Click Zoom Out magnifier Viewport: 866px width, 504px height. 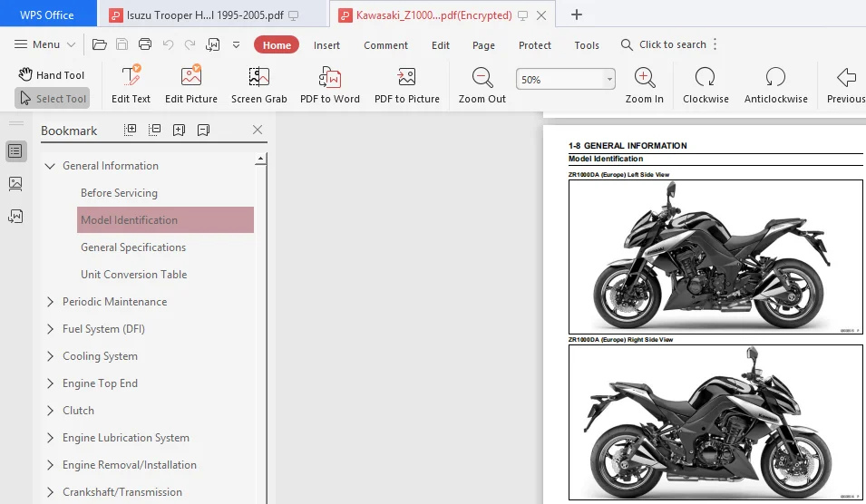(482, 84)
